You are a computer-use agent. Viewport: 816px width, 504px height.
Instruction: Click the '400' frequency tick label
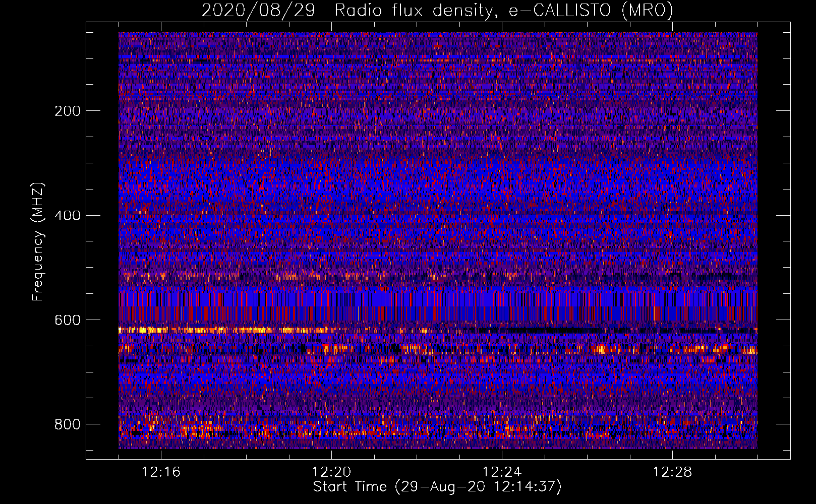coord(68,216)
